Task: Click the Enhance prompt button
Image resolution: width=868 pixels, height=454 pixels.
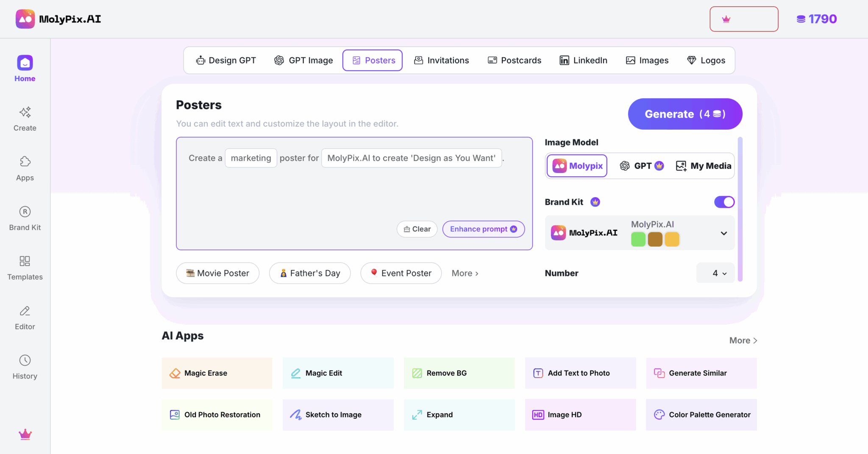Action: pyautogui.click(x=483, y=229)
